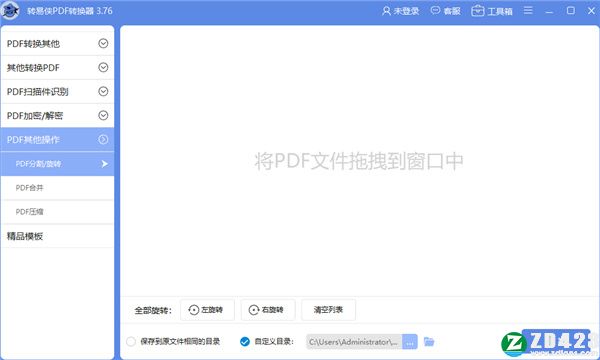
Task: Select 保存到原文件相同的目录 radio option
Action: pyautogui.click(x=131, y=342)
